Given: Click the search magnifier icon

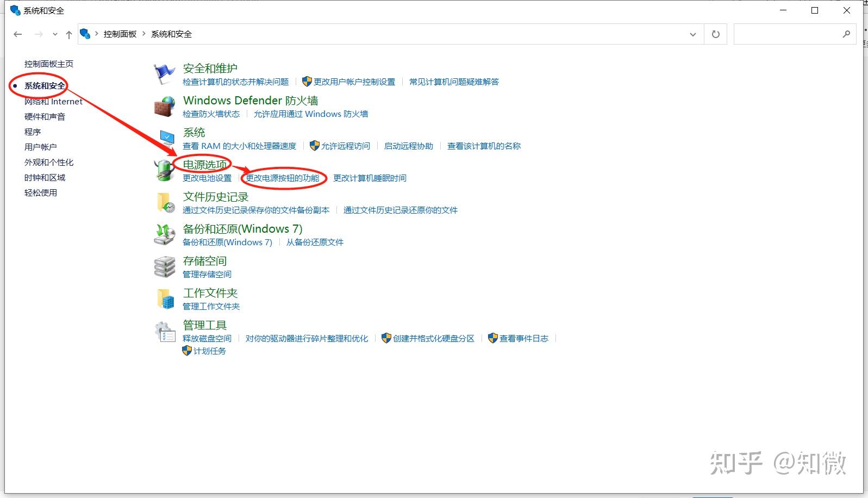Looking at the screenshot, I should 846,34.
